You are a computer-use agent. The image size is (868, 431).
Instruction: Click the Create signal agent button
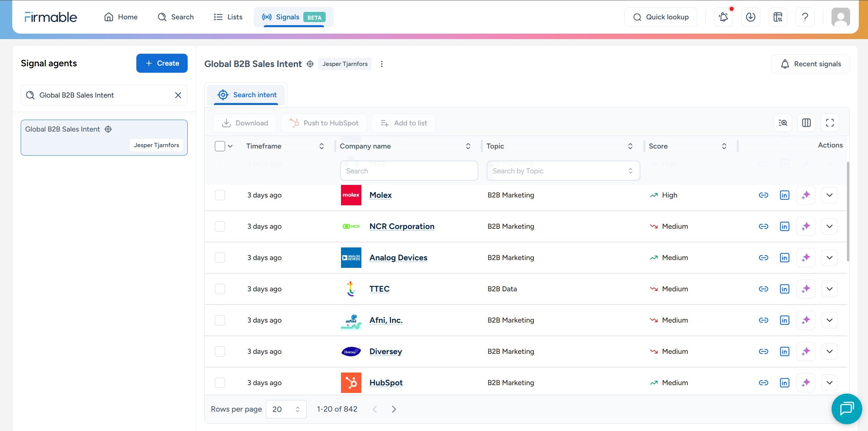pyautogui.click(x=162, y=63)
